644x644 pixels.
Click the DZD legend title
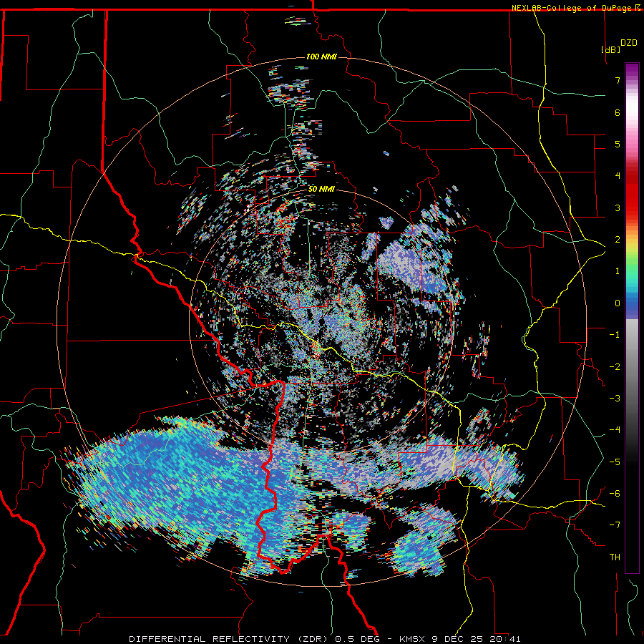coord(629,43)
